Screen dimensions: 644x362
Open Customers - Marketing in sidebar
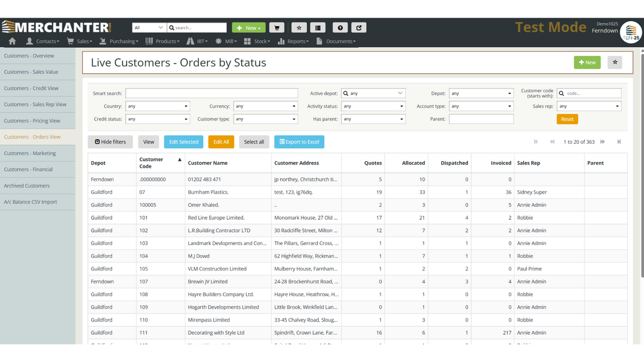pyautogui.click(x=37, y=153)
